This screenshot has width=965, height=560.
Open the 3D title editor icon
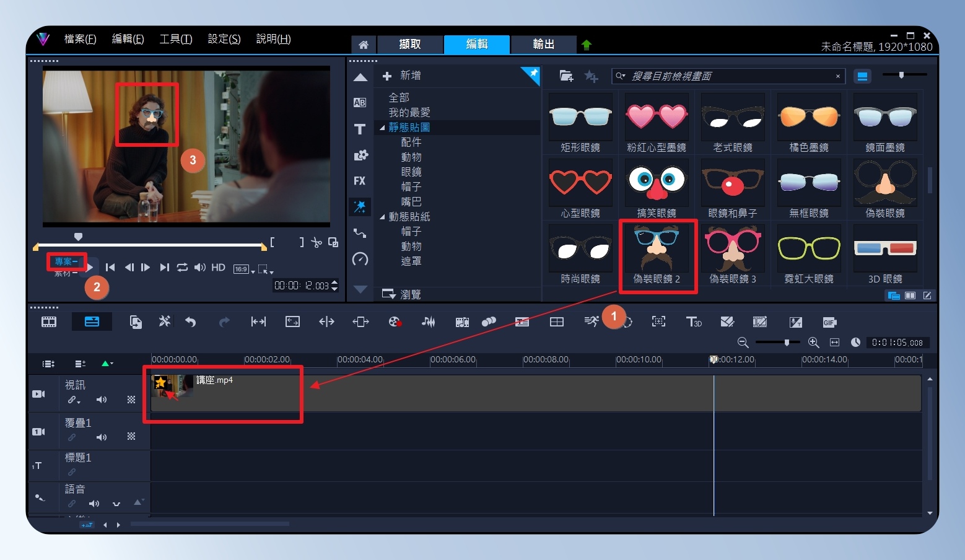(694, 322)
